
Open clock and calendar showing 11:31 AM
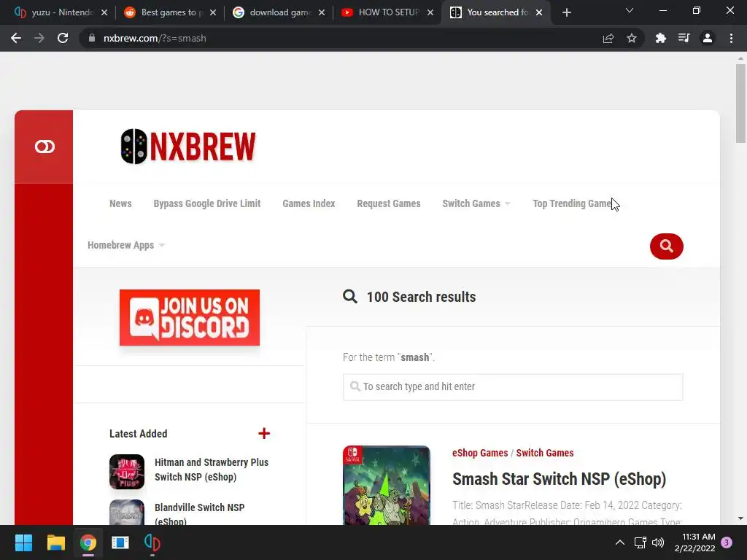694,542
